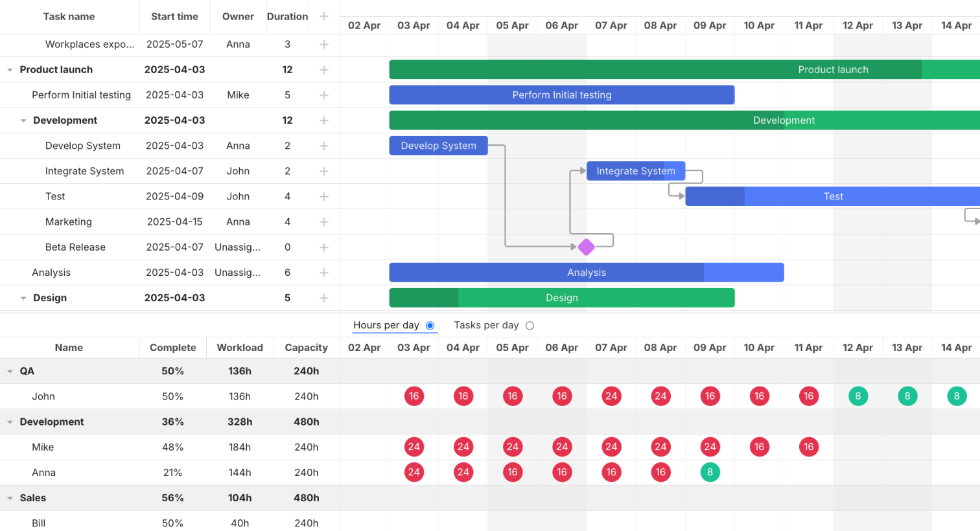Click the Beta Release milestone diamond

coord(587,247)
